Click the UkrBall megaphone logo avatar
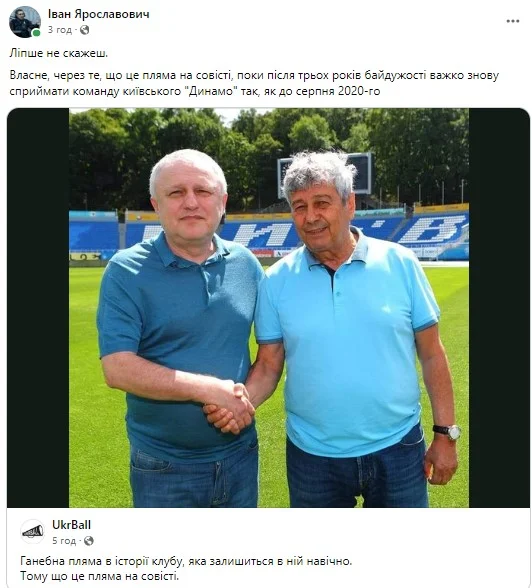This screenshot has height=588, width=532. [x=33, y=531]
